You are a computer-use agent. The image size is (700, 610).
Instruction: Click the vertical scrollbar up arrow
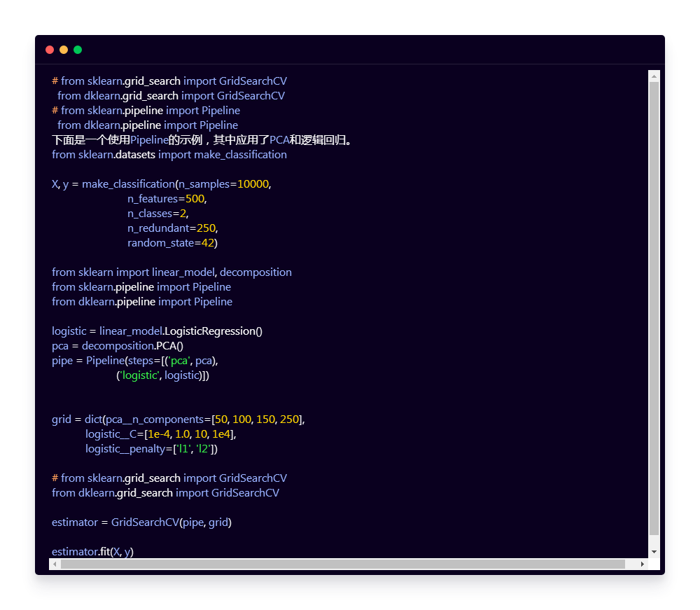(x=654, y=76)
